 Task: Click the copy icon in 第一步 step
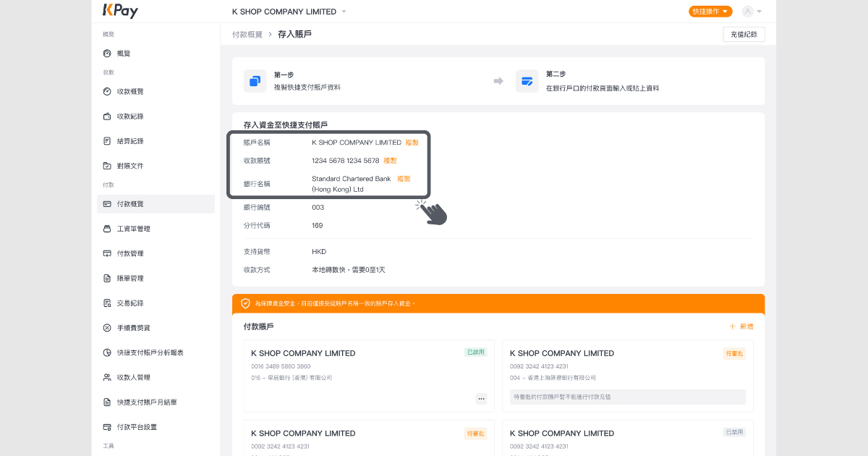[x=255, y=81]
